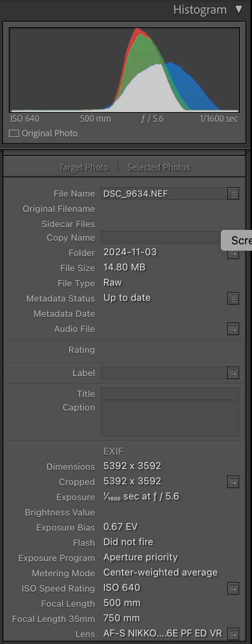The height and width of the screenshot is (644, 252).
Task: Enable the Original Photo checkbox
Action: [x=14, y=133]
